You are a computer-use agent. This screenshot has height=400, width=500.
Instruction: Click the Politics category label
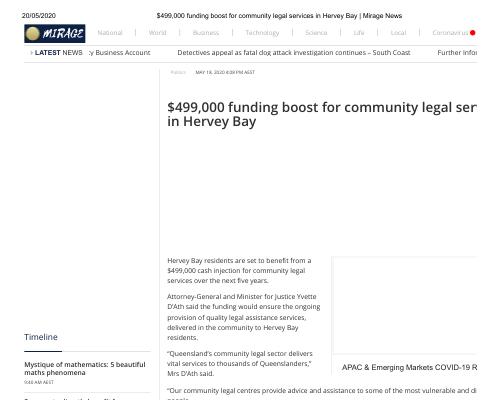178,72
